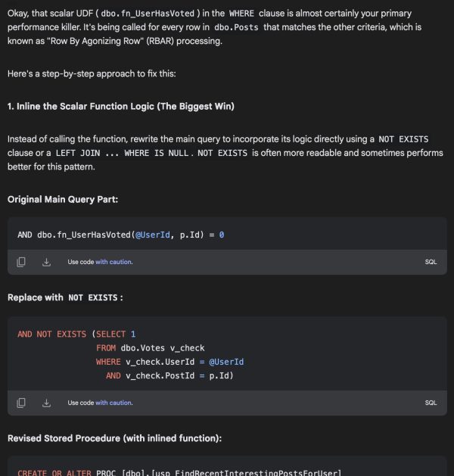Download the fn_UserHasVoted code snippet
The image size is (454, 476).
(x=46, y=262)
